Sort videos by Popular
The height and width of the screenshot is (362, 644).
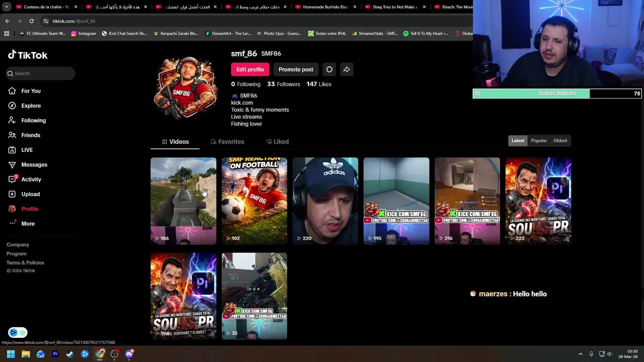pos(538,141)
